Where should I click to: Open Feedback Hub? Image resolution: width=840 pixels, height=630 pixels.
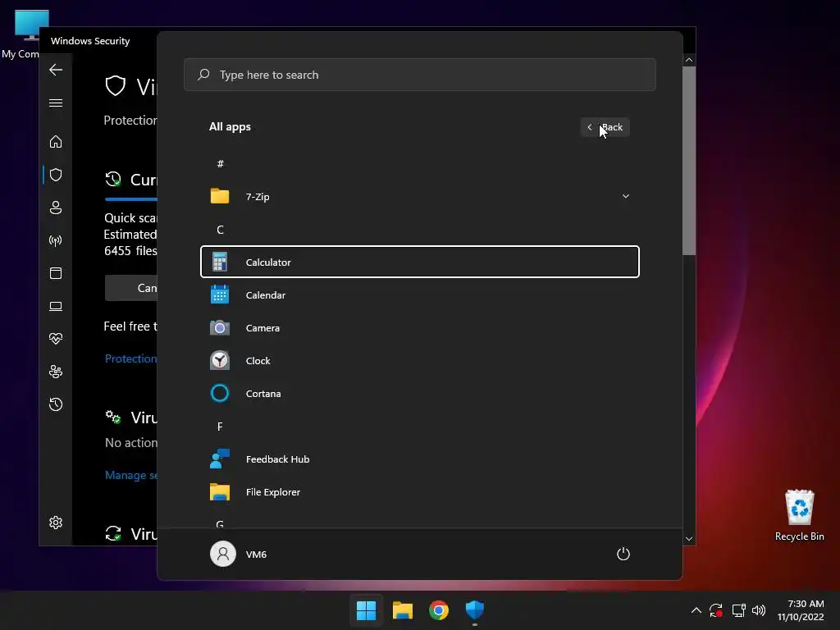point(419,459)
